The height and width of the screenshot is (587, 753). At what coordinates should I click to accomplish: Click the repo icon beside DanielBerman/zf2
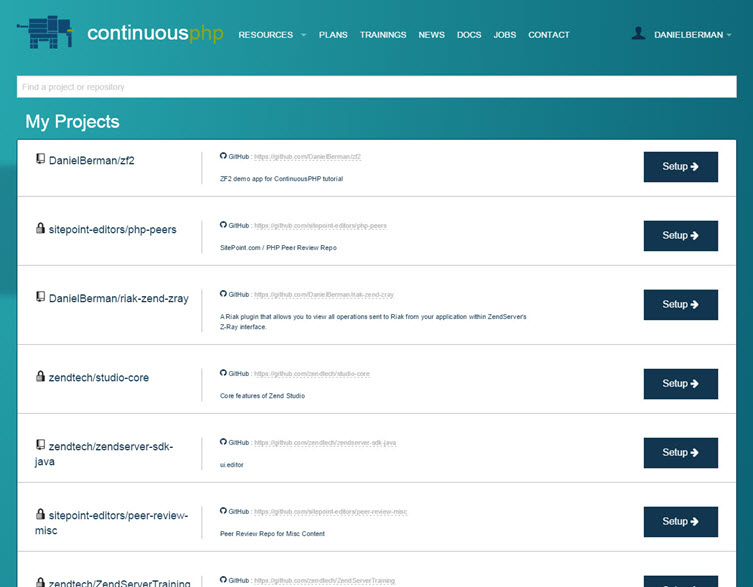click(x=41, y=159)
